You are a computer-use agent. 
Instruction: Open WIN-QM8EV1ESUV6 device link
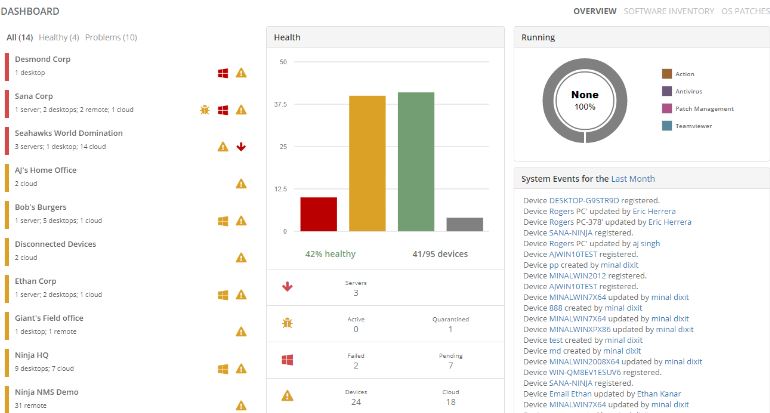coord(585,372)
